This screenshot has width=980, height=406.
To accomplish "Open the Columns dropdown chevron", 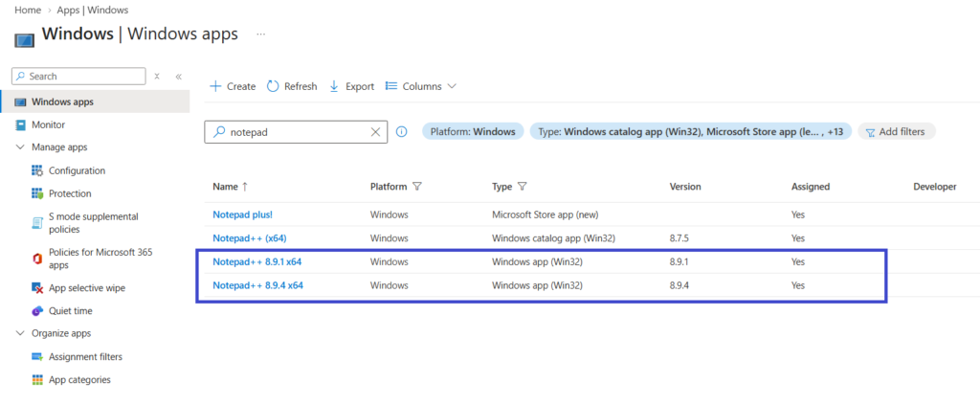I will point(452,86).
